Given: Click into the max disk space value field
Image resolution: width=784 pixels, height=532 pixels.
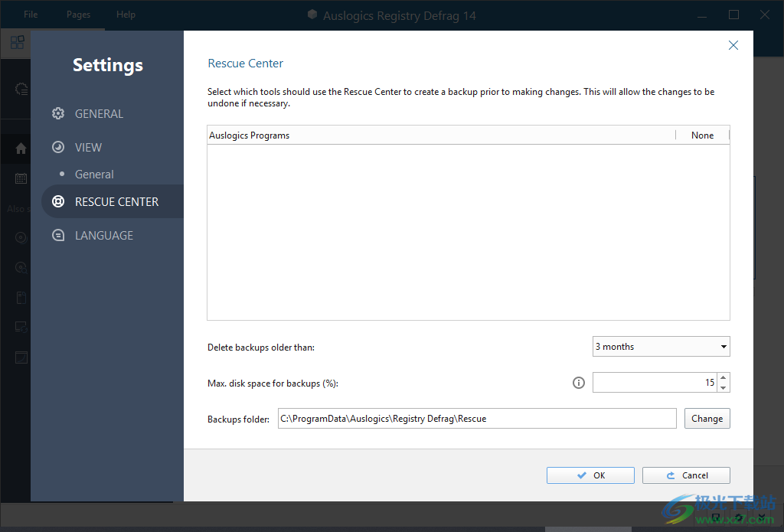Looking at the screenshot, I should point(655,383).
